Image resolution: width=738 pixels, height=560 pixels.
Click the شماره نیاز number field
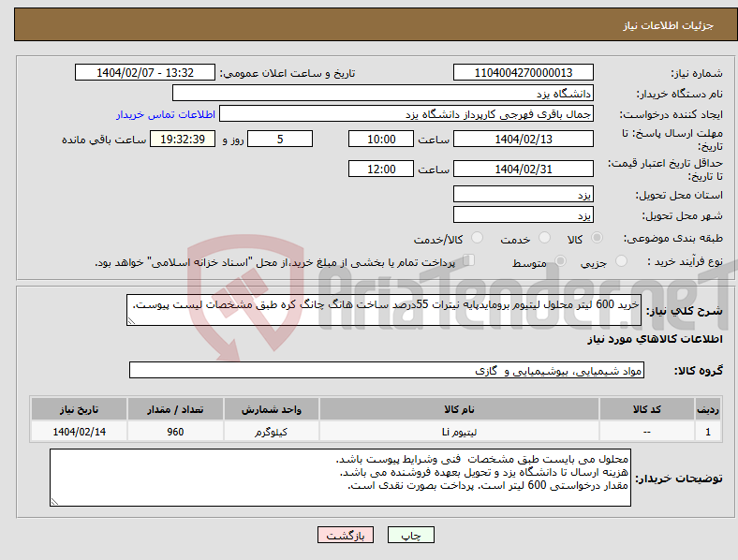[x=523, y=72]
